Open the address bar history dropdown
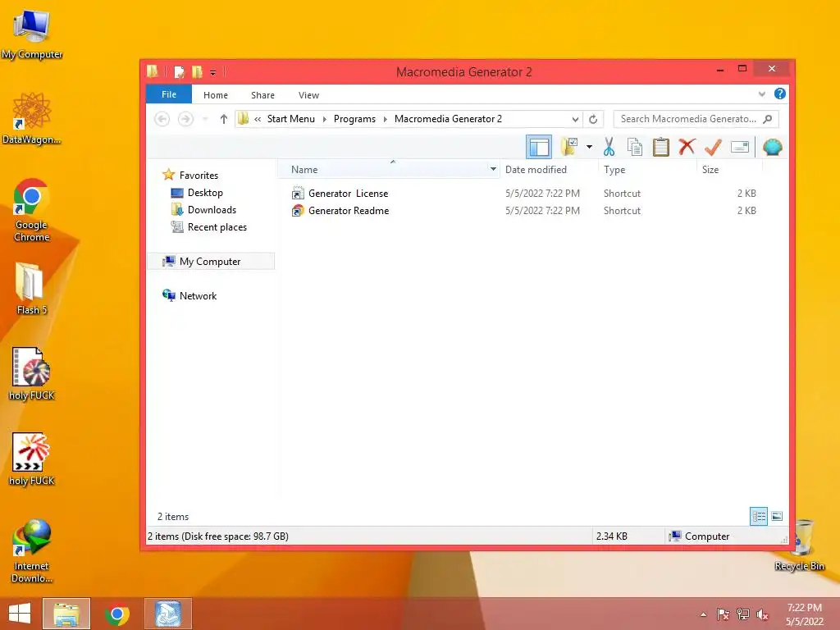The width and height of the screenshot is (840, 630). tap(575, 119)
